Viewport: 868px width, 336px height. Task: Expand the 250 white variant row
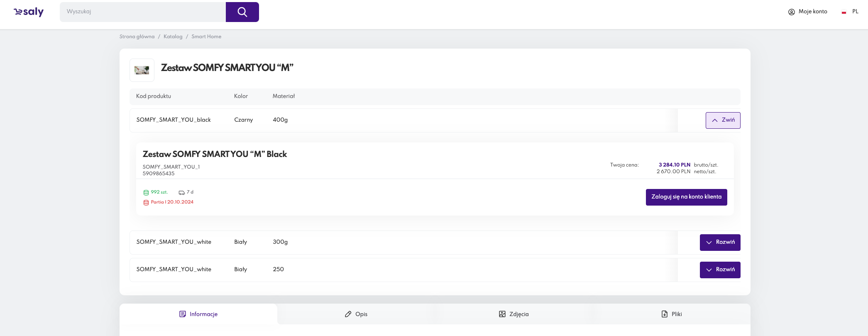pyautogui.click(x=720, y=270)
